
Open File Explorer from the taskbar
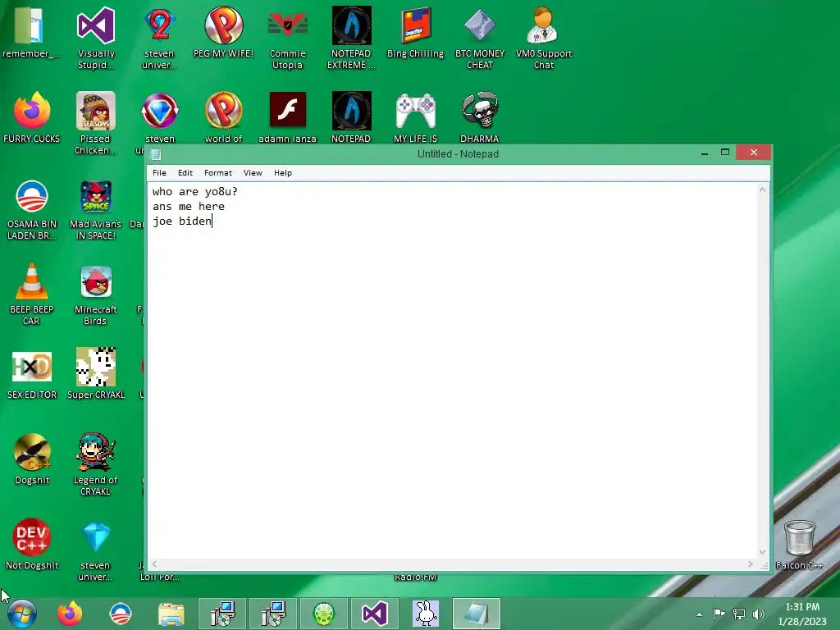pyautogui.click(x=171, y=614)
